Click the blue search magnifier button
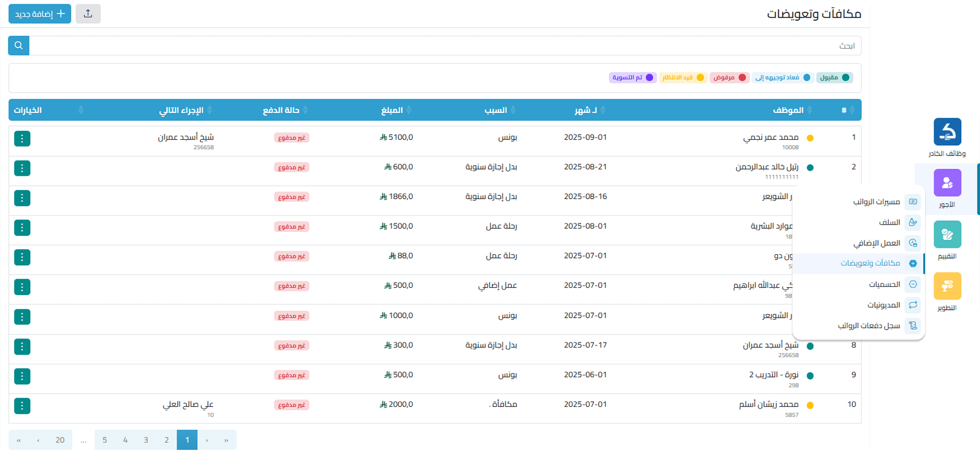The image size is (980, 456). pos(18,46)
